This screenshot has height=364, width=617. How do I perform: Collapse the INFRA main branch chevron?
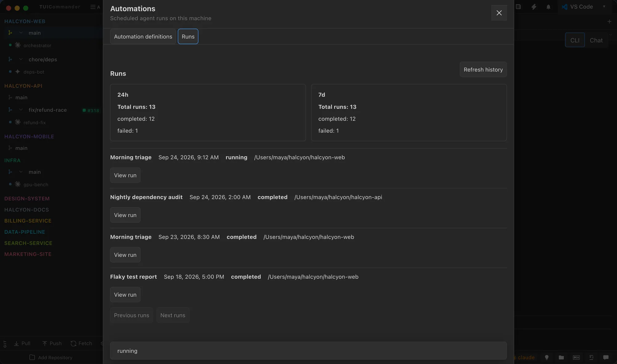click(21, 172)
